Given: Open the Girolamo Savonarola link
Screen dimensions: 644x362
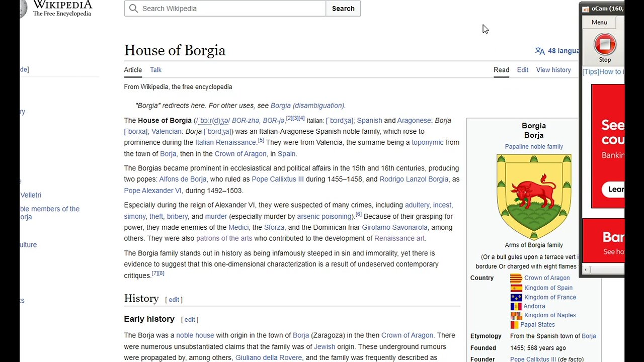Looking at the screenshot, I should [395, 227].
